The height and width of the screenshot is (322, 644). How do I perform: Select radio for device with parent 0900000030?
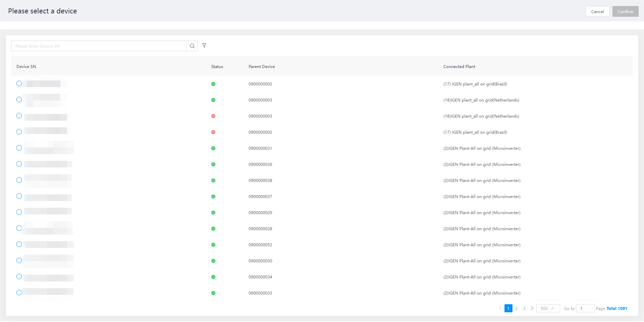coord(19,261)
